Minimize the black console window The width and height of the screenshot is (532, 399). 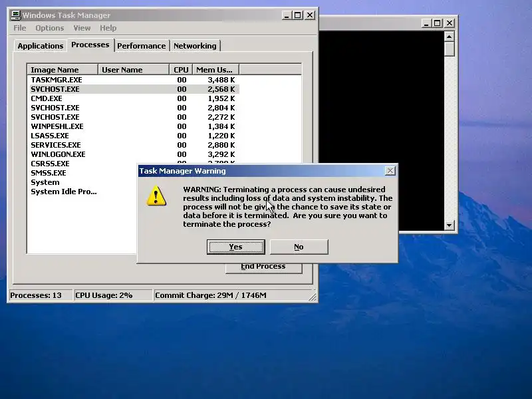coord(426,23)
